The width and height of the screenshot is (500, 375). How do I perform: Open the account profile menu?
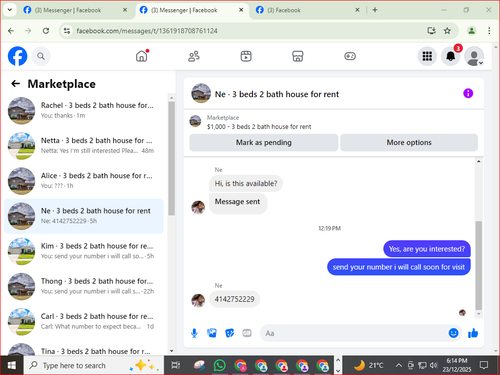point(474,56)
